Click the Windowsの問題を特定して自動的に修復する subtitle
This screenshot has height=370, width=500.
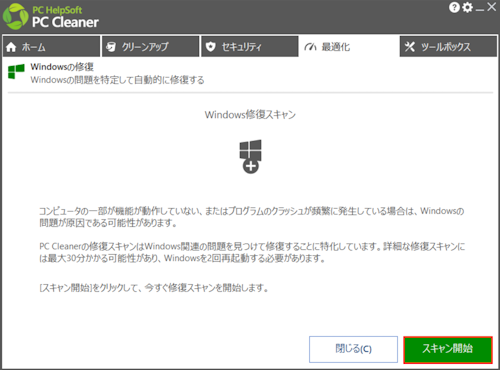[x=117, y=80]
